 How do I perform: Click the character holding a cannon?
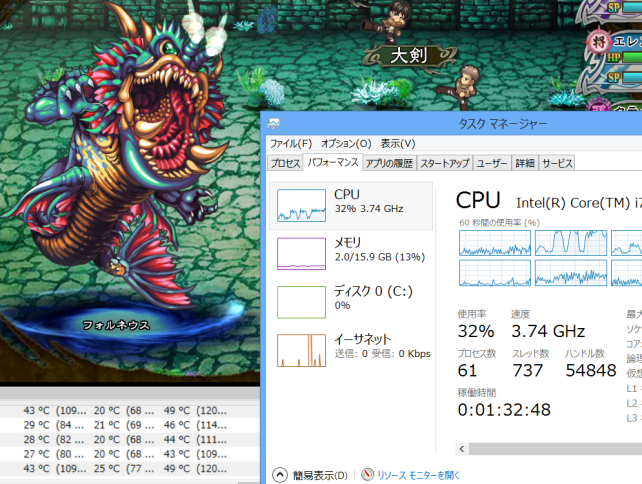click(389, 20)
